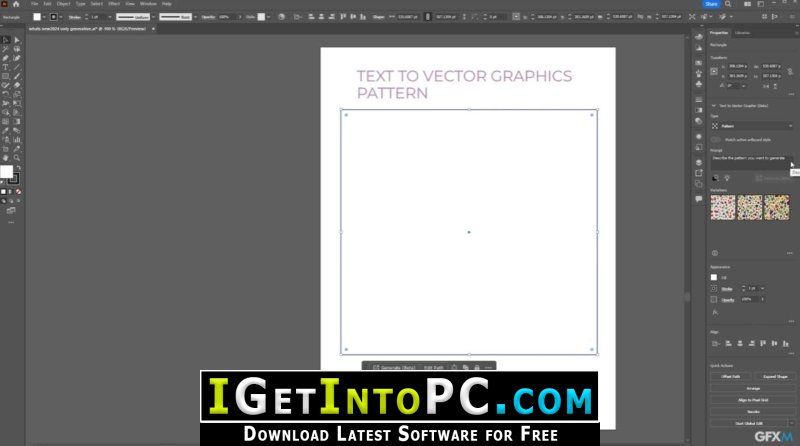Select the Direct Selection arrow tool

point(17,40)
